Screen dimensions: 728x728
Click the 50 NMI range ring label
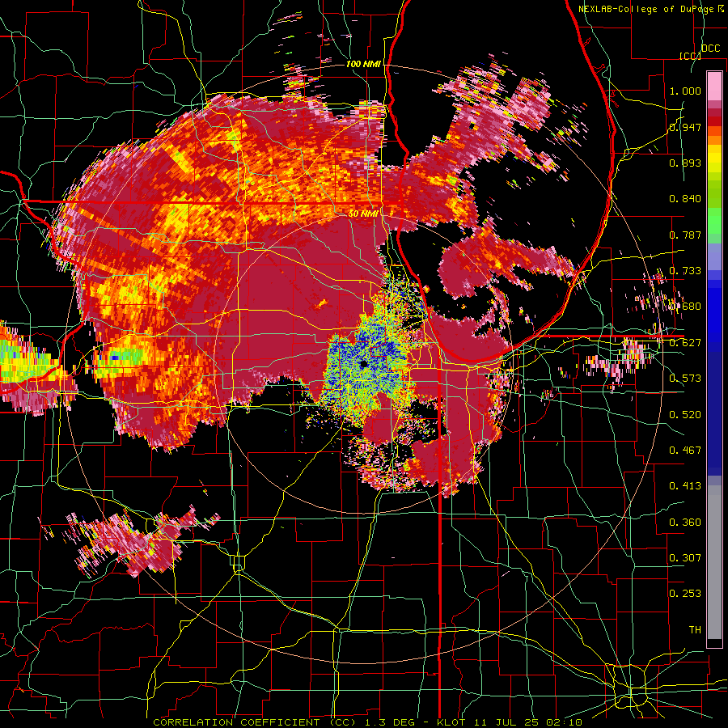pos(363,214)
